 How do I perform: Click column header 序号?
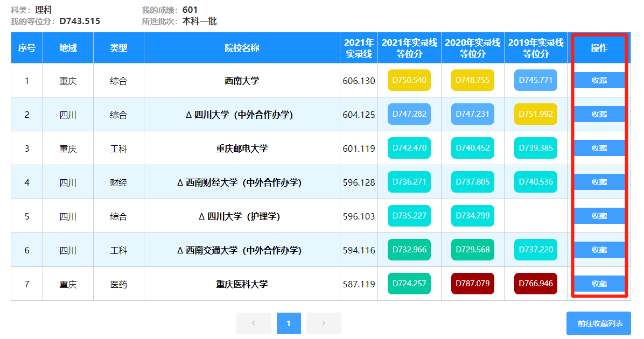coord(27,48)
